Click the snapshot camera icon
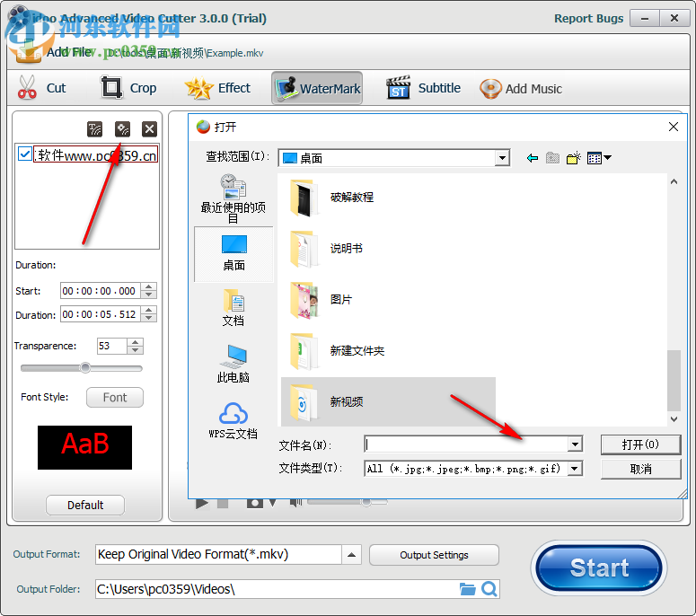The image size is (696, 616). (x=255, y=503)
